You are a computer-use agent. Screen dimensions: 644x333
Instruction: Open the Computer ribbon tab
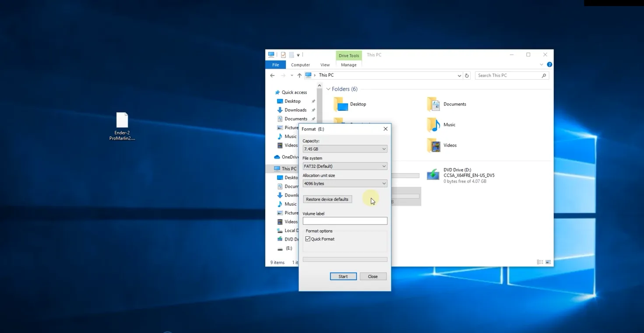(x=300, y=65)
